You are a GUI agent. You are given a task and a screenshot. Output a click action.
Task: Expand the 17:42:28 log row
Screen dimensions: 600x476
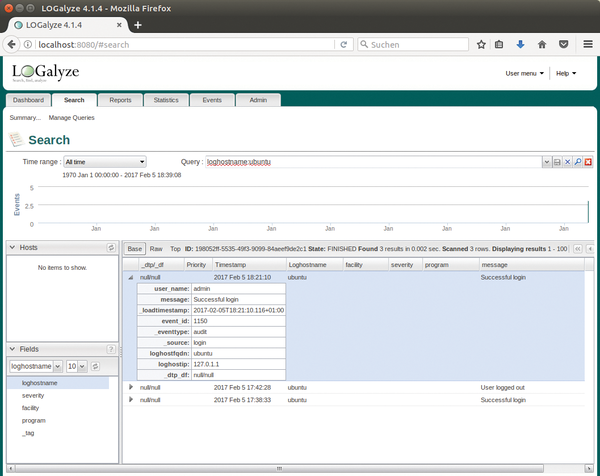point(132,386)
